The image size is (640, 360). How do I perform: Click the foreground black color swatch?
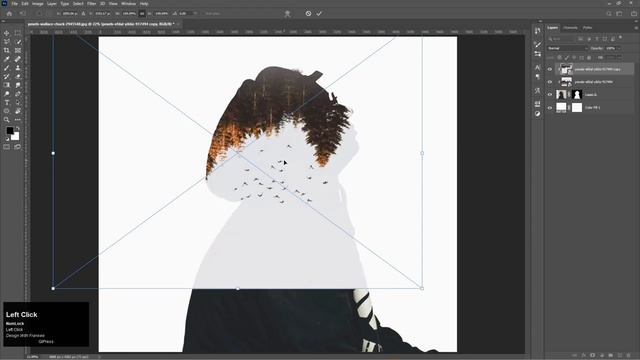pos(9,131)
